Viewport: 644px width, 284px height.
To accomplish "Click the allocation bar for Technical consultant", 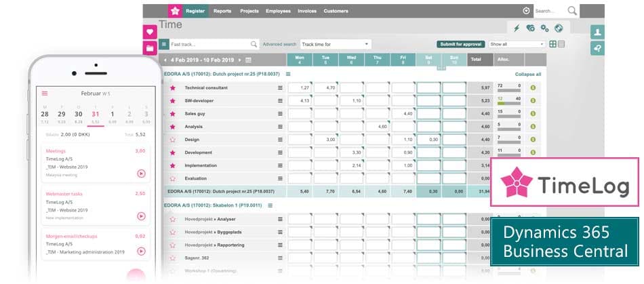I will click(509, 90).
